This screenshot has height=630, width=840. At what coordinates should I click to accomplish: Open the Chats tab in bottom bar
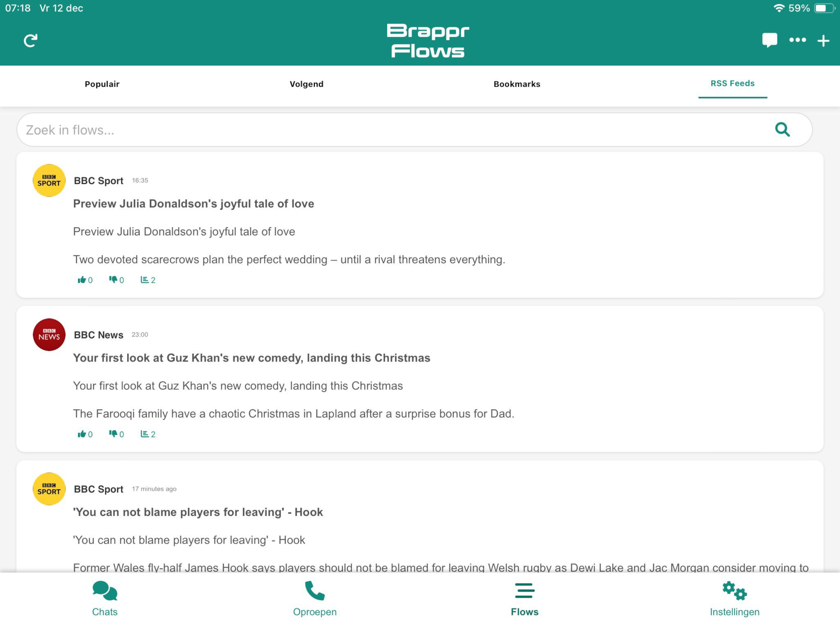105,598
